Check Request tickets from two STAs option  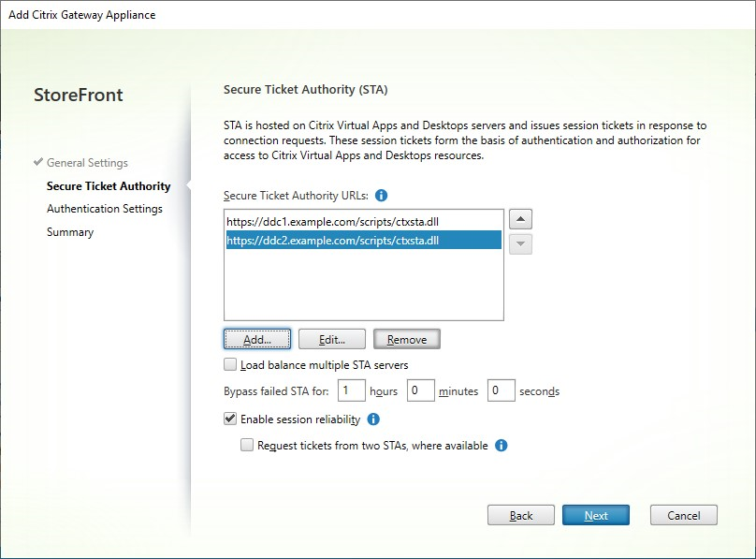tap(248, 446)
